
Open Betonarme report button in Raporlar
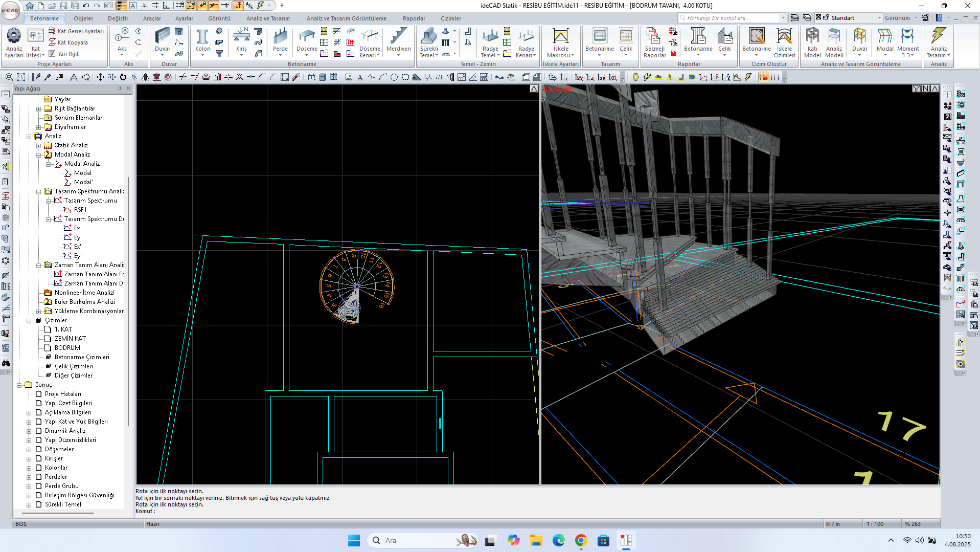coord(698,43)
